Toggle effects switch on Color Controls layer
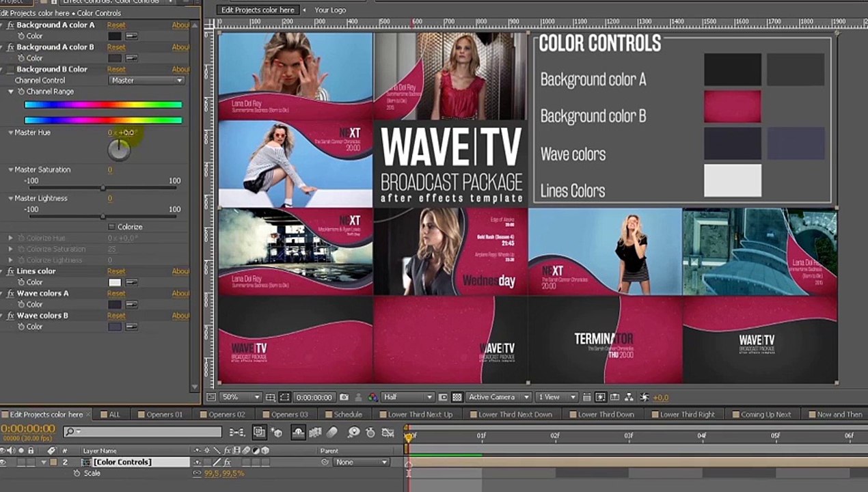This screenshot has height=492, width=868. pos(228,463)
